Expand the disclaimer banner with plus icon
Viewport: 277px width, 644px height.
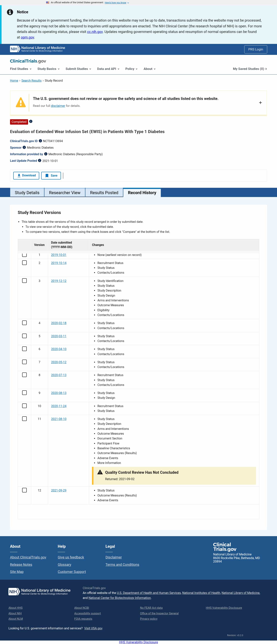[260, 102]
